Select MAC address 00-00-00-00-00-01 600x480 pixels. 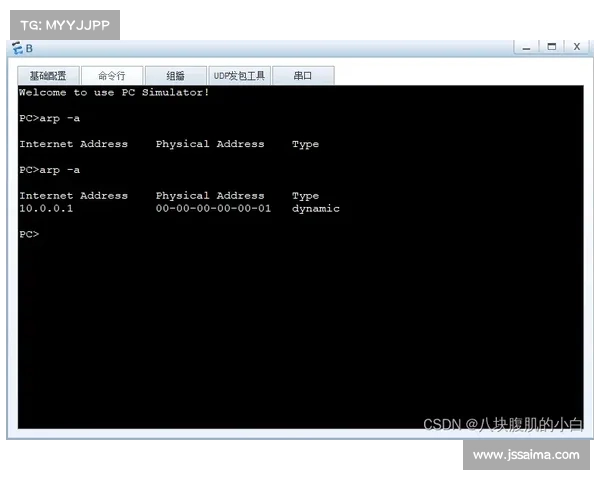pyautogui.click(x=213, y=208)
